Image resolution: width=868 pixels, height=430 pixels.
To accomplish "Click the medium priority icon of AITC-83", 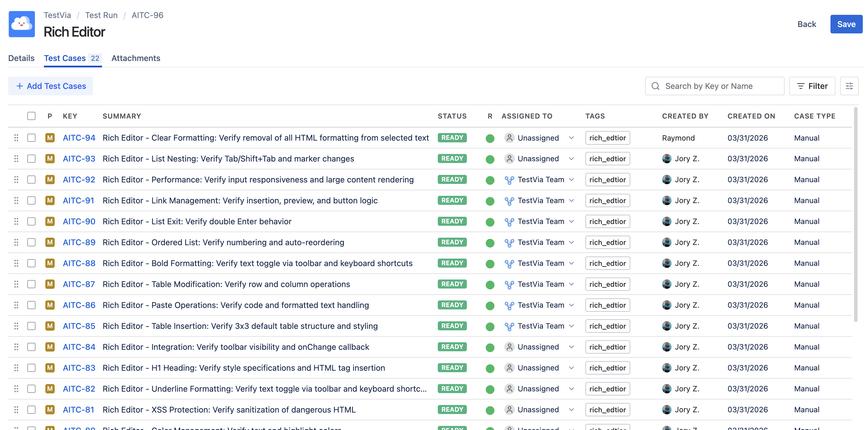I will (50, 368).
